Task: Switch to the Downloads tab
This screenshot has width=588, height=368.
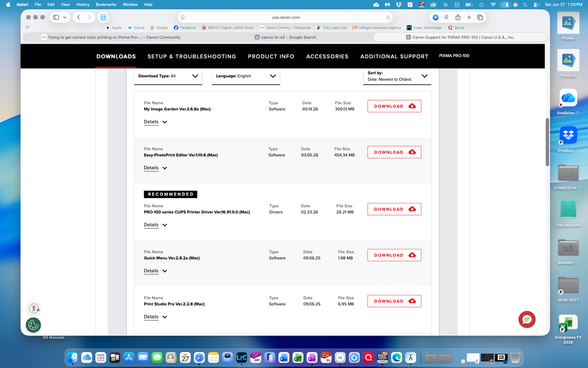Action: click(x=116, y=57)
